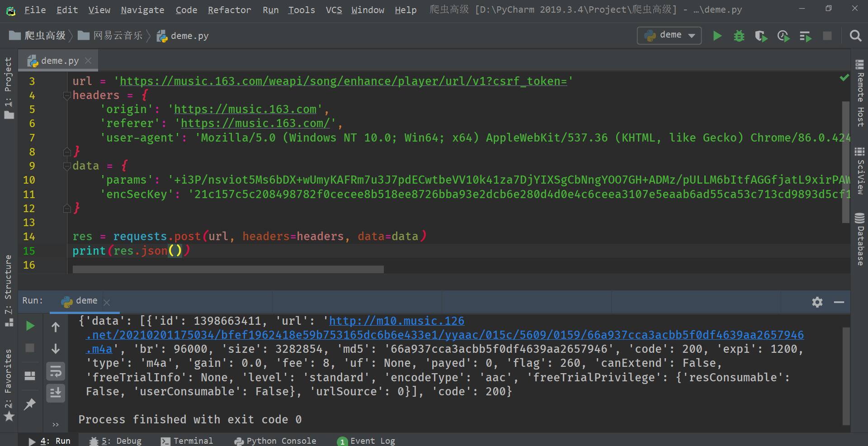Open the Edit menu
The image size is (868, 446).
tap(67, 9)
